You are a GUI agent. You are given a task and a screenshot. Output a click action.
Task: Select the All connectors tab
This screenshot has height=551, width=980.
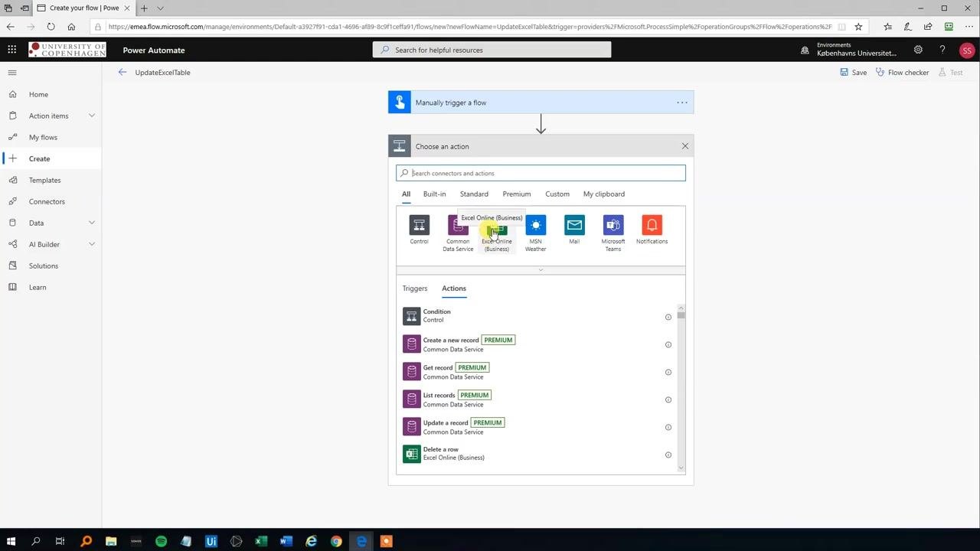coord(407,194)
